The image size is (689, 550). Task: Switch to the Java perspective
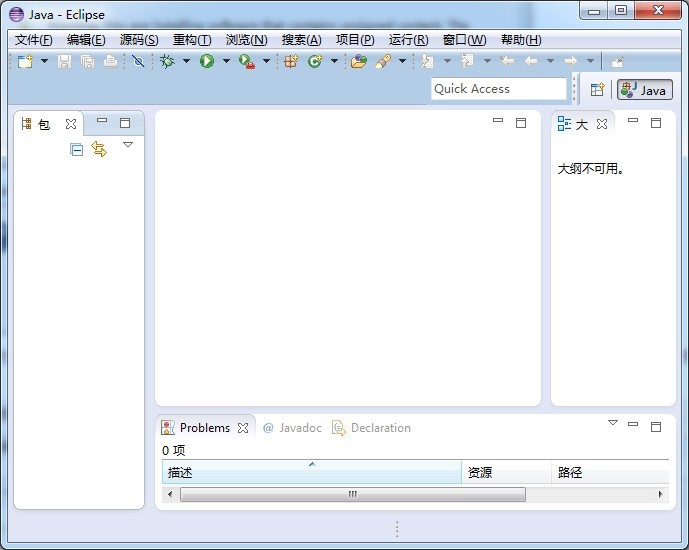click(645, 90)
